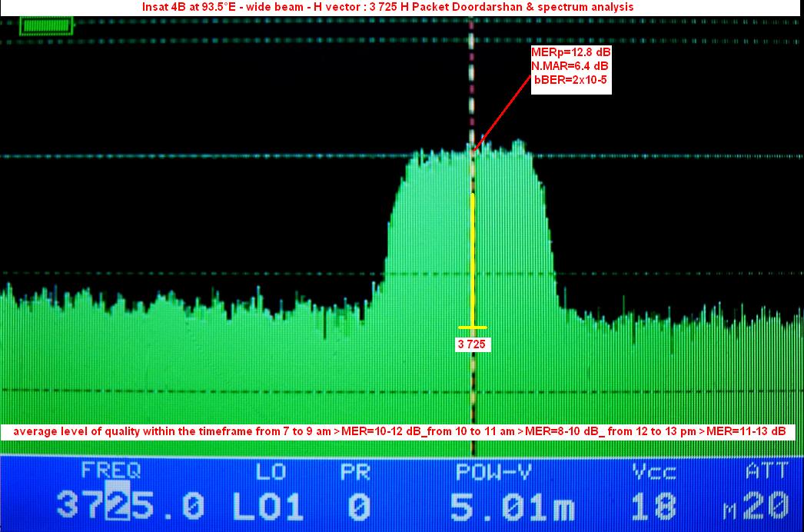Click the 3725.0 frequency readout
The width and height of the screenshot is (804, 532).
click(131, 506)
